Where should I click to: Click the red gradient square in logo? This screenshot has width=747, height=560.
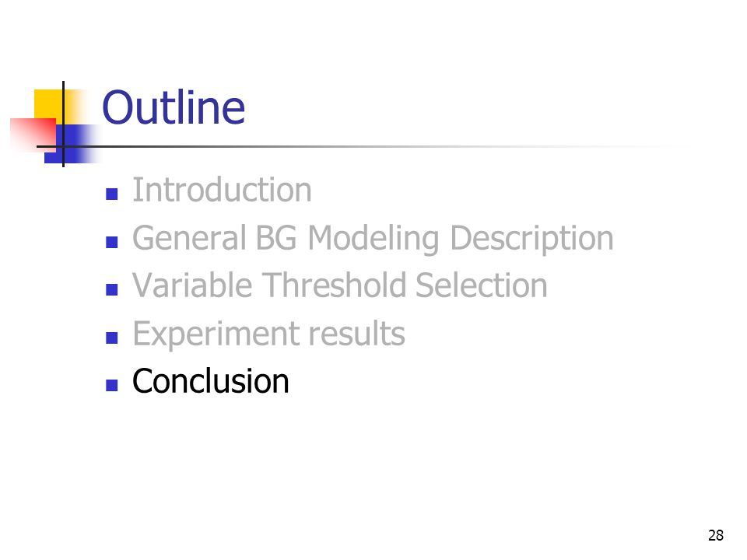[x=33, y=135]
